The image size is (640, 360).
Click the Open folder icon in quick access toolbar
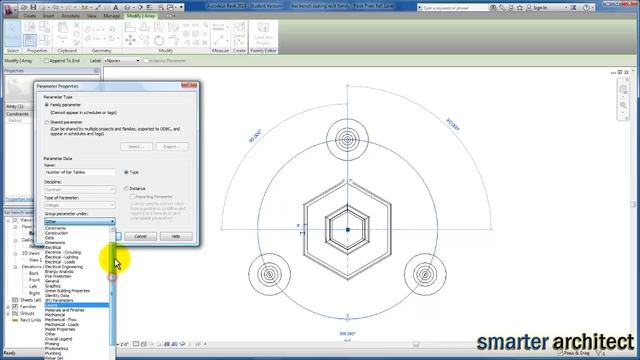[x=24, y=7]
